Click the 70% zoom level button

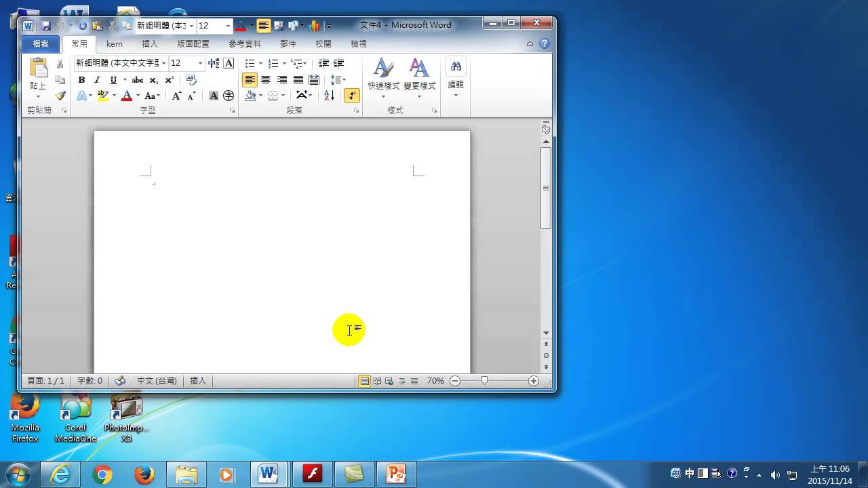point(435,381)
